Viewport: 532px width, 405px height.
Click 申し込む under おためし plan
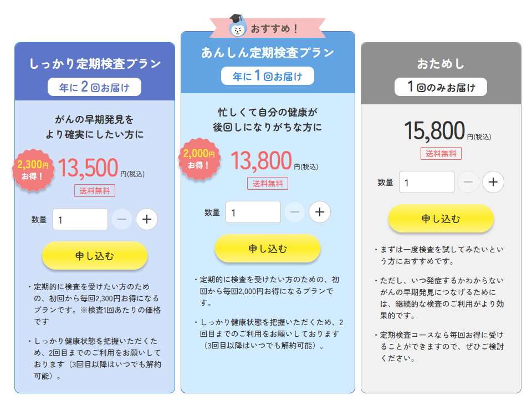(x=441, y=219)
